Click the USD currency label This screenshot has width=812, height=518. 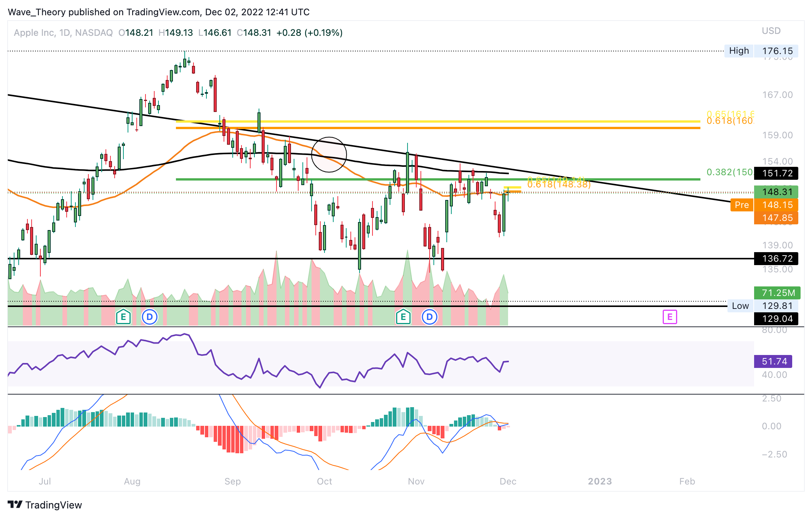pos(771,31)
